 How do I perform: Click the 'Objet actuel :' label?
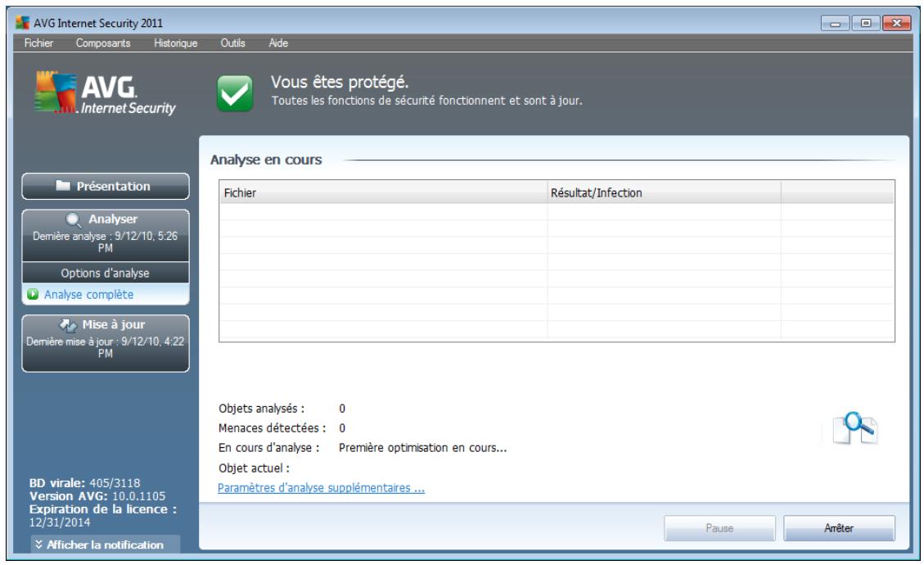click(254, 468)
